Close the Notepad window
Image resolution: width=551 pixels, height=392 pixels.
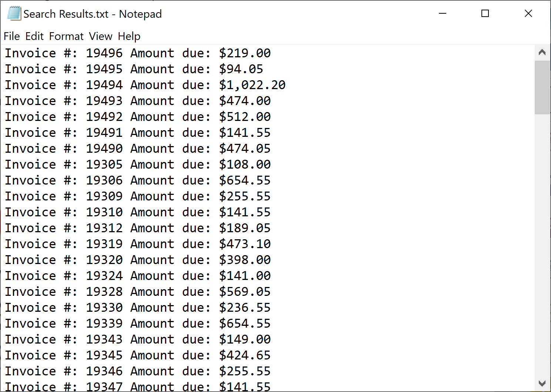coord(528,14)
